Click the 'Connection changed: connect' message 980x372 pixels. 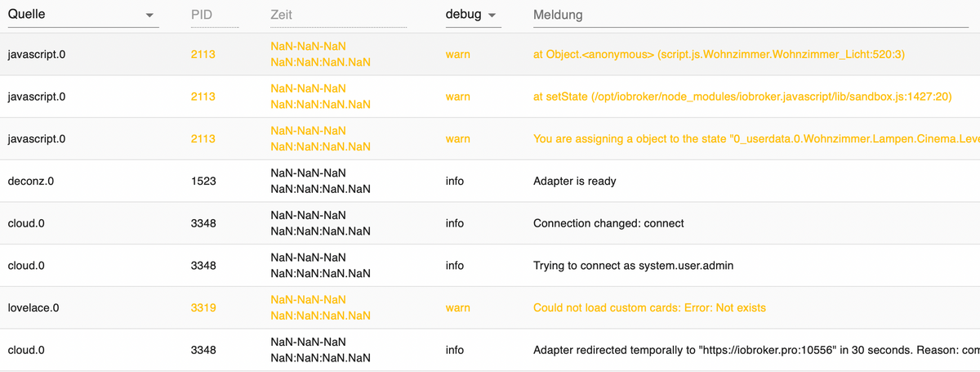[608, 223]
